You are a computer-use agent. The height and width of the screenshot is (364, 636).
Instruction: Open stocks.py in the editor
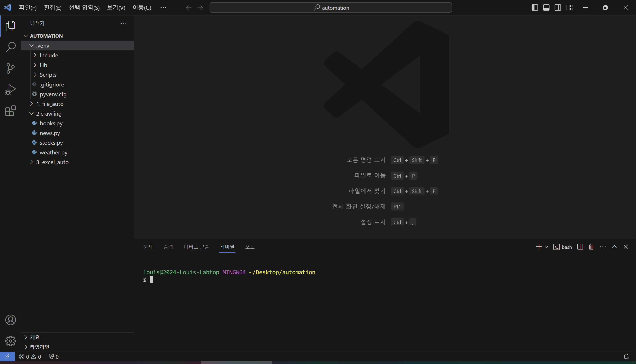(78, 143)
